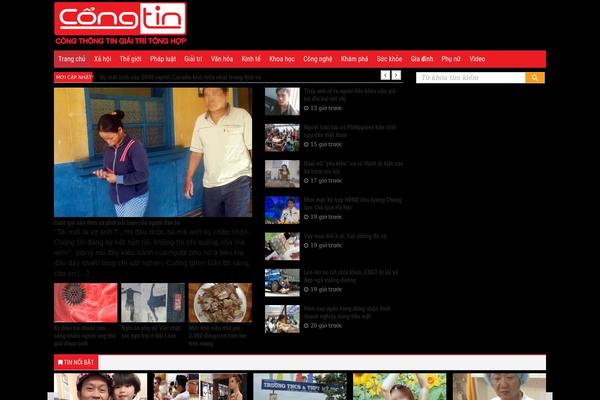This screenshot has width=600, height=400.
Task: Select the Khám phá menu item
Action: 354,59
